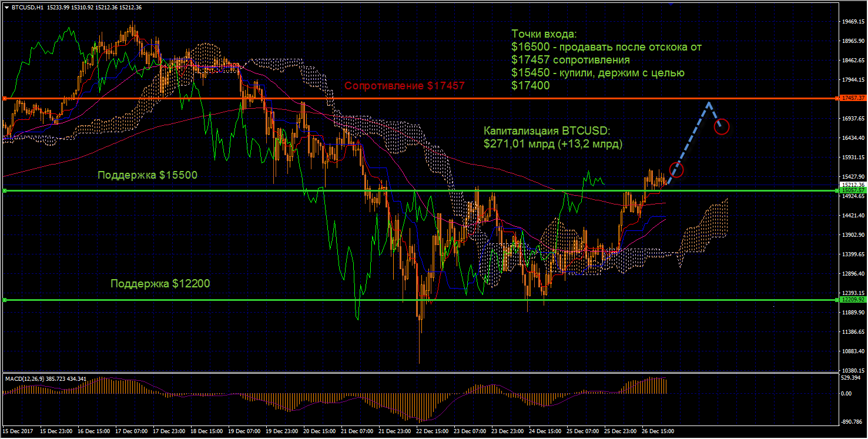Click the 18462.65 price scale label

pyautogui.click(x=853, y=60)
